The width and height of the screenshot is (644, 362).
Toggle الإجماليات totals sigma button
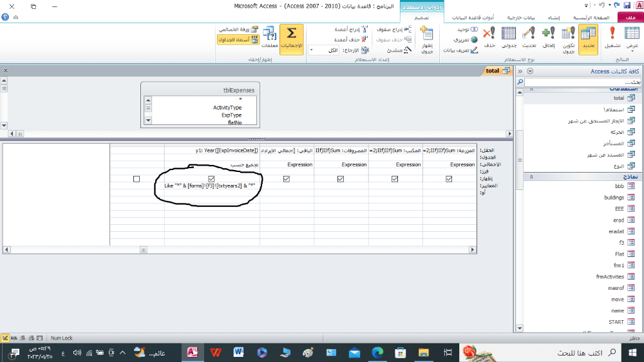coord(292,39)
